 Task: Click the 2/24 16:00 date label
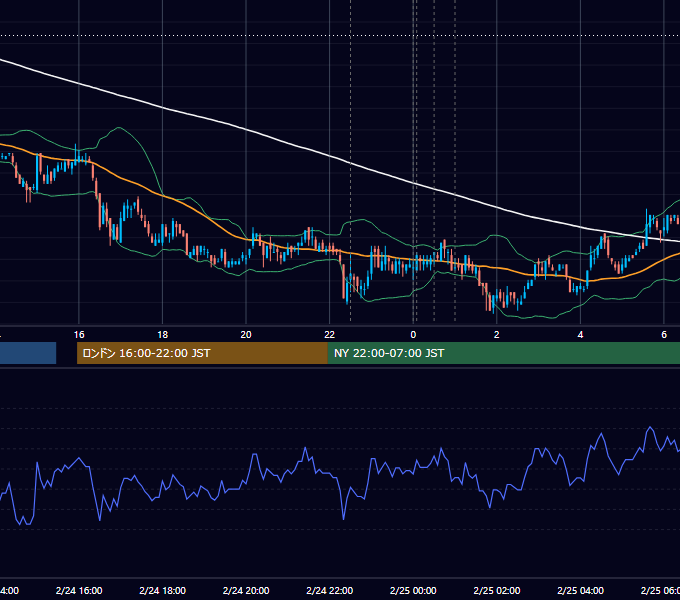[79, 591]
